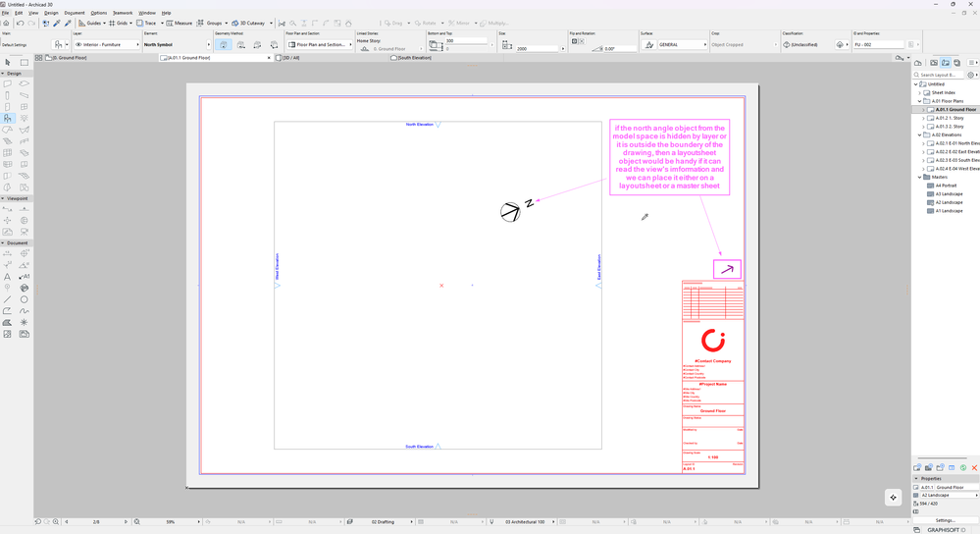This screenshot has width=980, height=534.
Task: Select the Camera tool
Action: click(25, 232)
